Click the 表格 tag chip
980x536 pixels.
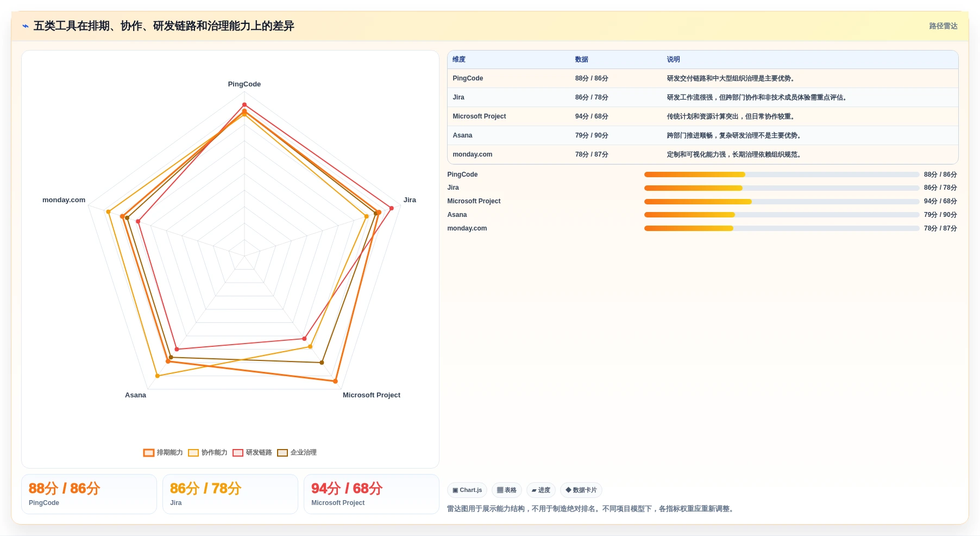click(x=507, y=490)
